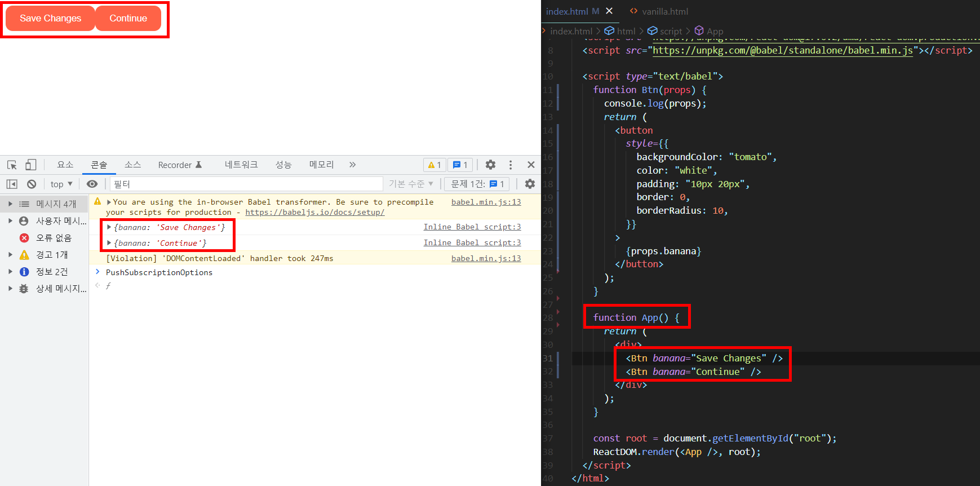Screen dimensions: 980x486
Task: Open the Recorder tab
Action: point(180,165)
